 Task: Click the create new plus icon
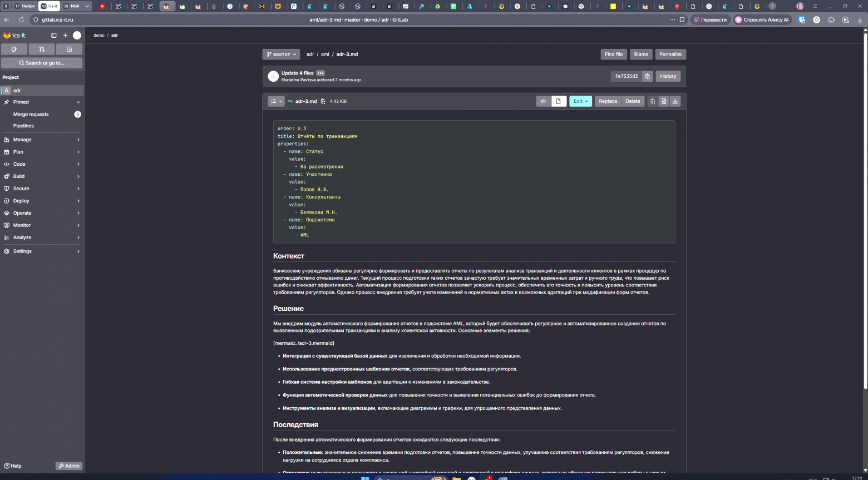coord(65,35)
